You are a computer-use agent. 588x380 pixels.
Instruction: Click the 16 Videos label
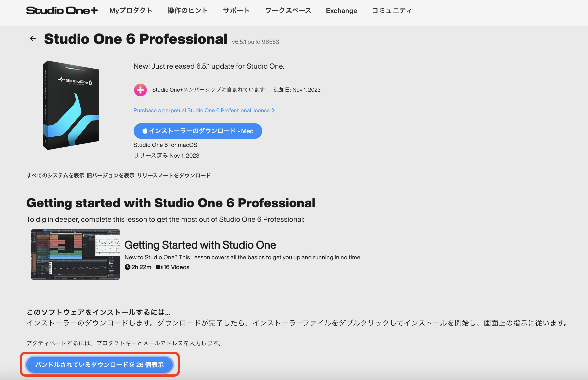(172, 267)
